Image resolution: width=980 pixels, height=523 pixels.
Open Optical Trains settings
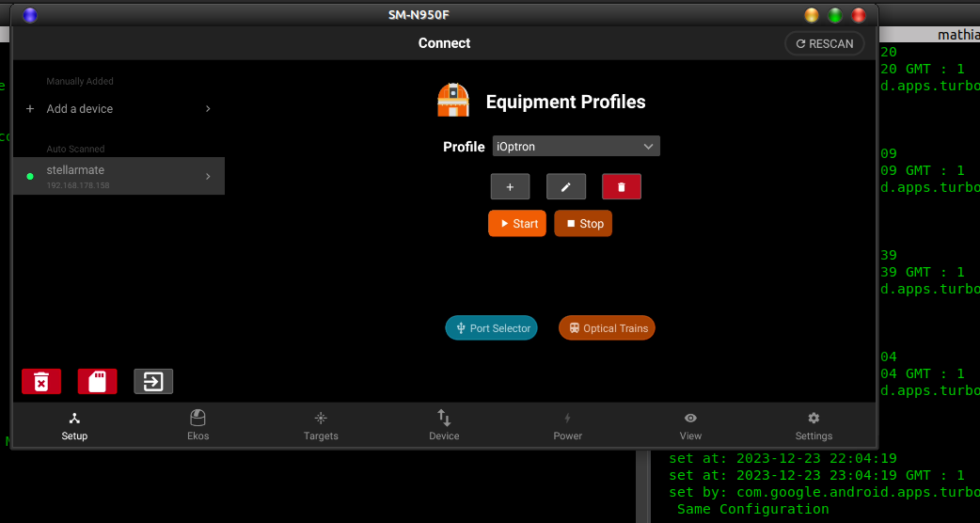pos(607,328)
